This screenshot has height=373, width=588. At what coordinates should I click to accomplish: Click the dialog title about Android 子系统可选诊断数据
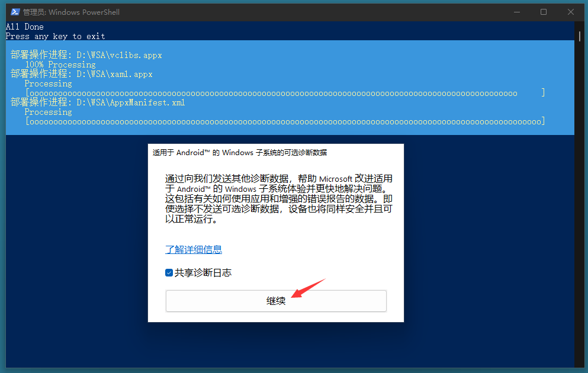[x=240, y=153]
